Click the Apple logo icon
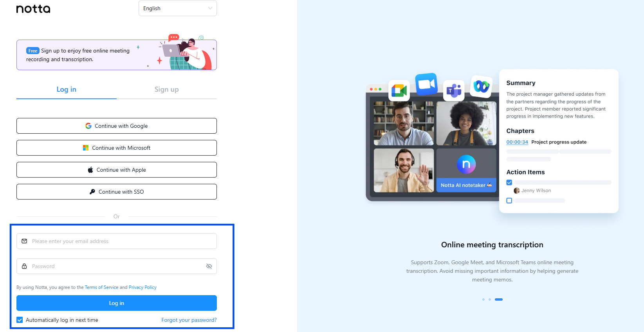 (x=90, y=170)
